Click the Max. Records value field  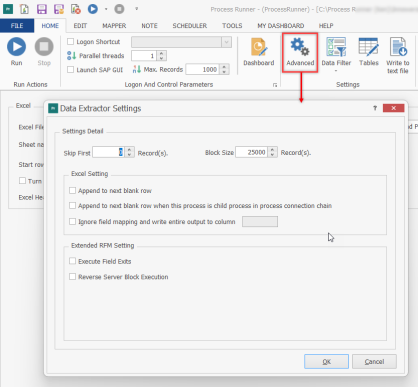(x=202, y=69)
